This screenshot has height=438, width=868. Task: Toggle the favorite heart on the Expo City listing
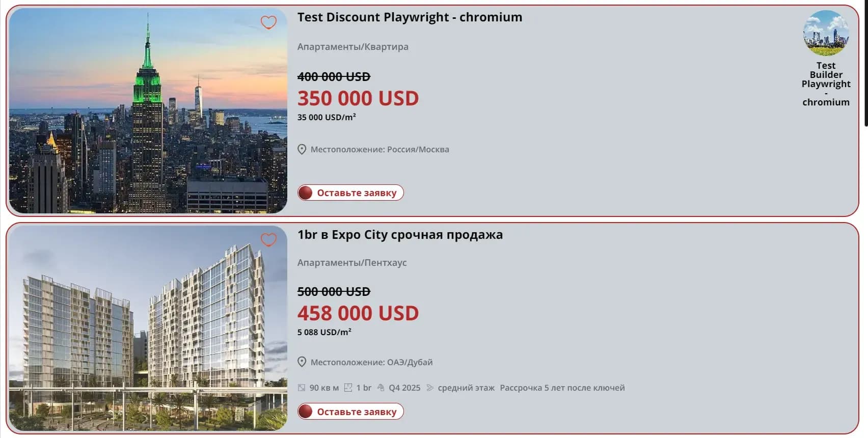point(268,239)
